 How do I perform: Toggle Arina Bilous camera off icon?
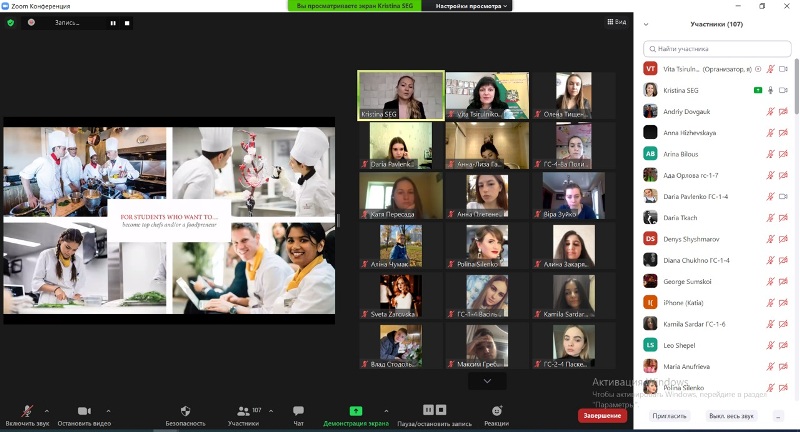783,154
